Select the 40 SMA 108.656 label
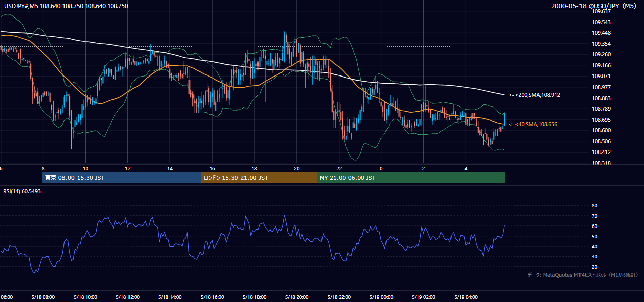644x302 pixels. 533,124
